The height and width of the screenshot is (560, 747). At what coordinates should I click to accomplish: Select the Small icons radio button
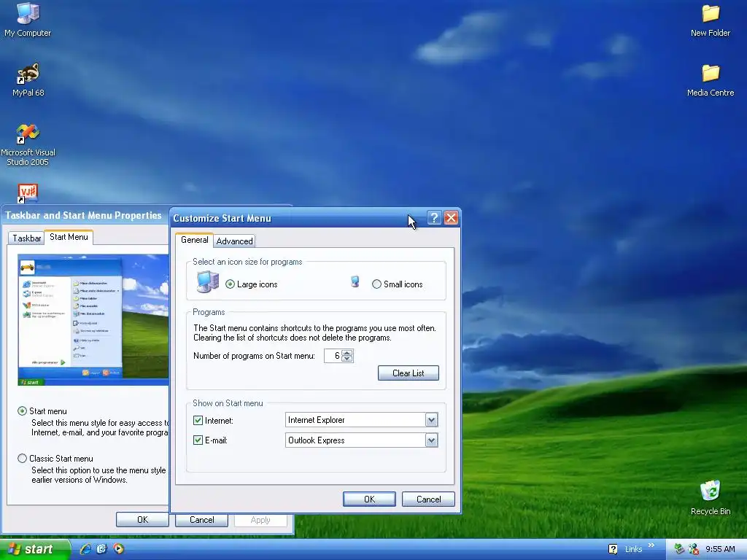pos(376,284)
